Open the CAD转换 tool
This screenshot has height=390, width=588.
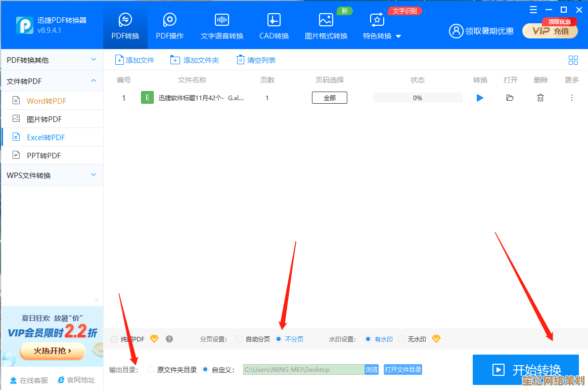pos(274,20)
